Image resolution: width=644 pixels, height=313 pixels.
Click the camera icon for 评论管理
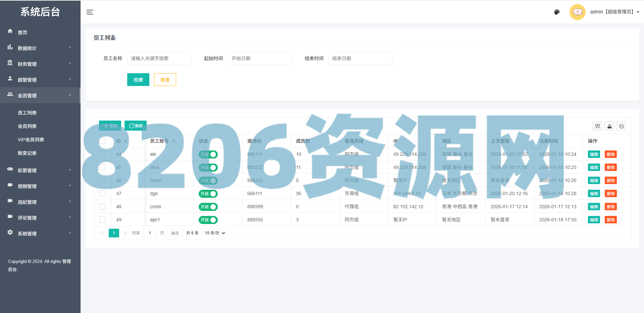[x=10, y=217]
